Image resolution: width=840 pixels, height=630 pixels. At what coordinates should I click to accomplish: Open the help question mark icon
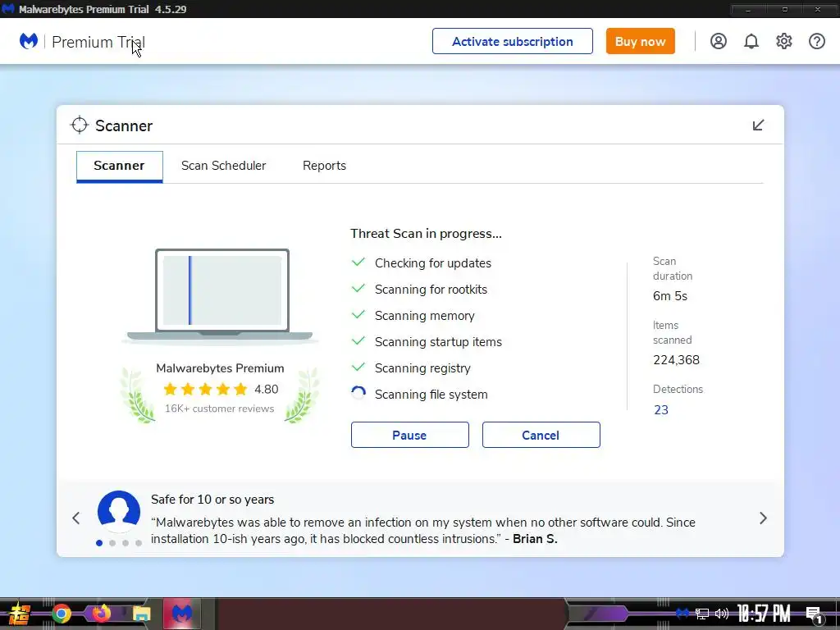click(816, 41)
